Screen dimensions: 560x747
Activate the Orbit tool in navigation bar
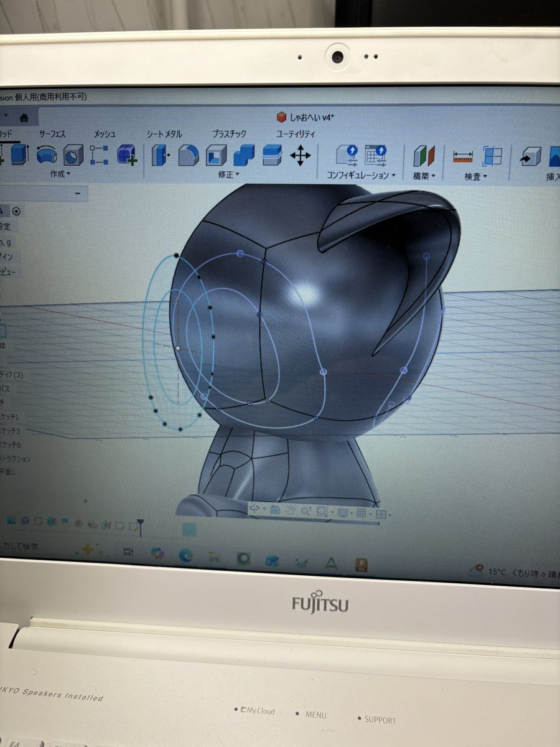point(255,510)
